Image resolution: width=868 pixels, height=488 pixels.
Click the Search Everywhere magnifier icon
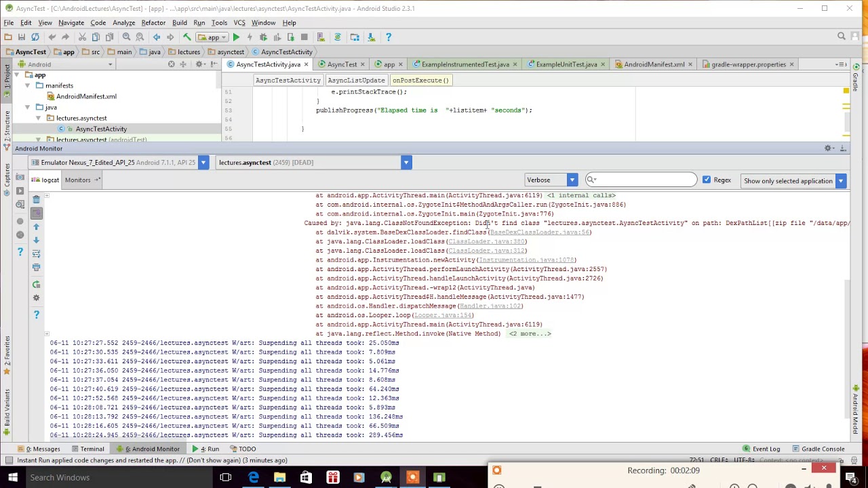[842, 37]
